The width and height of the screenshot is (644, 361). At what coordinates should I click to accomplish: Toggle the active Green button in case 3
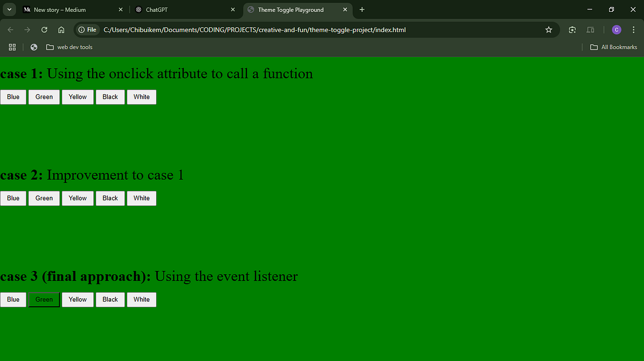point(43,299)
